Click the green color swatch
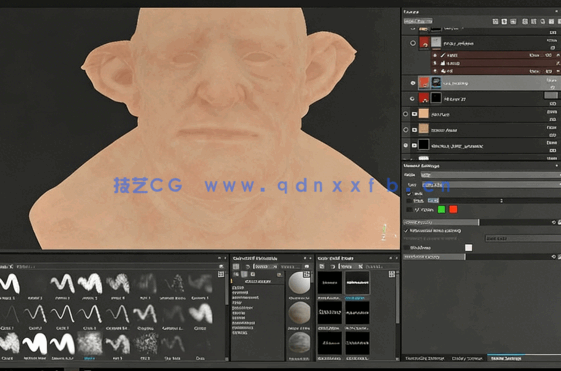Screen dimensions: 561x371 442,210
